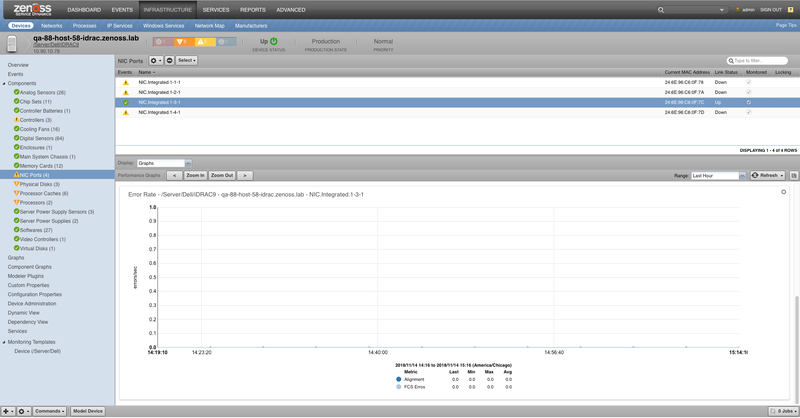Pan graphs backward with left arrow button
The image size is (800, 418).
[x=174, y=176]
